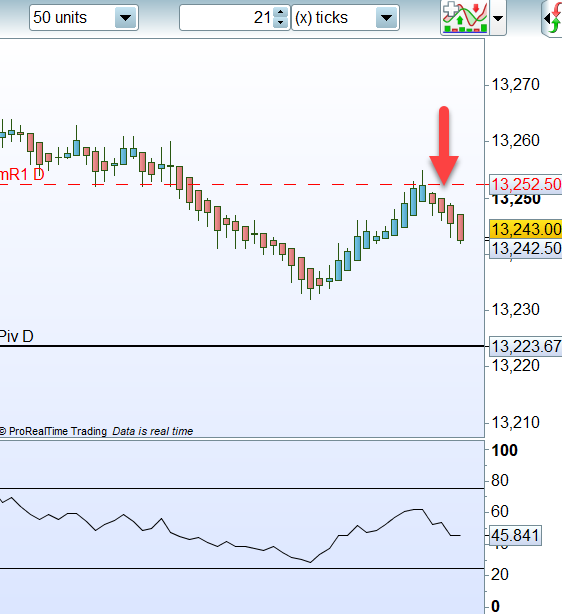Select the mR1 D resistance line label
This screenshot has width=562, height=614.
pos(22,174)
